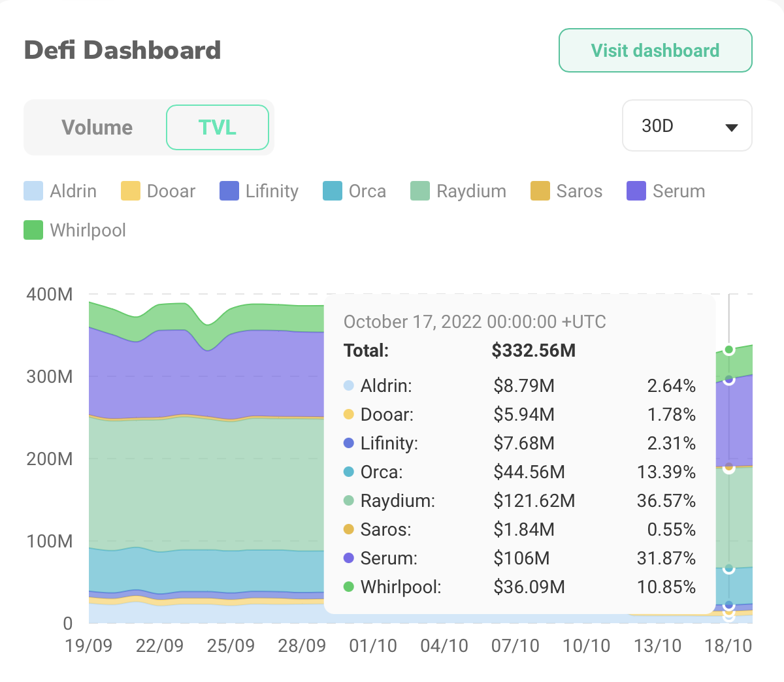Click the Raydium legend square icon

[420, 191]
